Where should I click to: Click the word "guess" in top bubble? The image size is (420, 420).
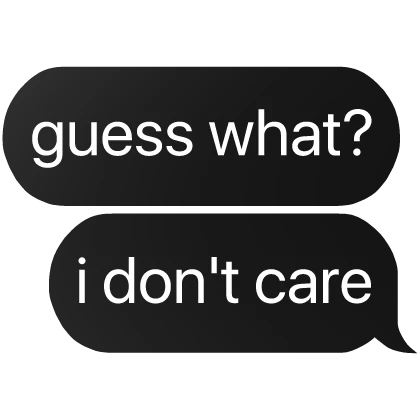[112, 138]
